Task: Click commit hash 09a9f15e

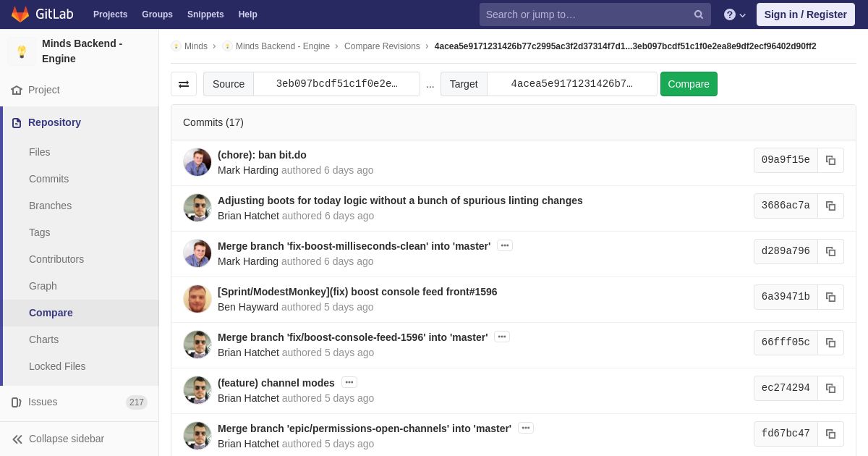Action: click(x=786, y=160)
